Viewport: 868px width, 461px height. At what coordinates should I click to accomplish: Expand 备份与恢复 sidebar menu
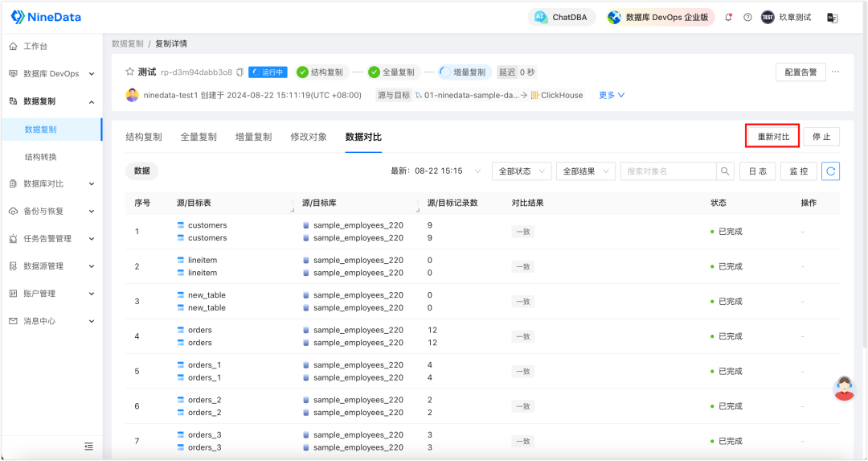tap(51, 211)
